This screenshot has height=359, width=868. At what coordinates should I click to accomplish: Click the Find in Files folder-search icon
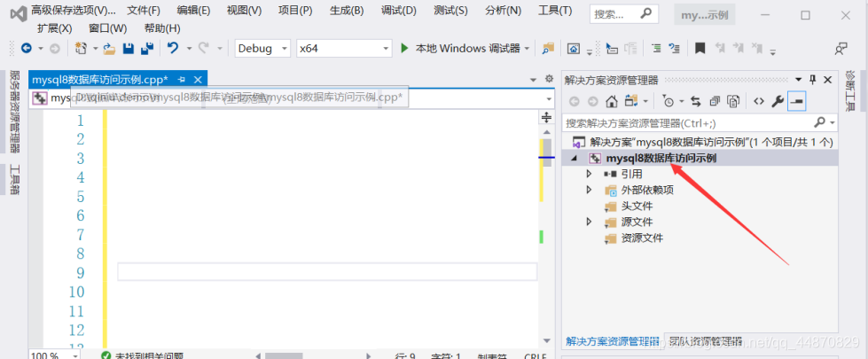(548, 49)
